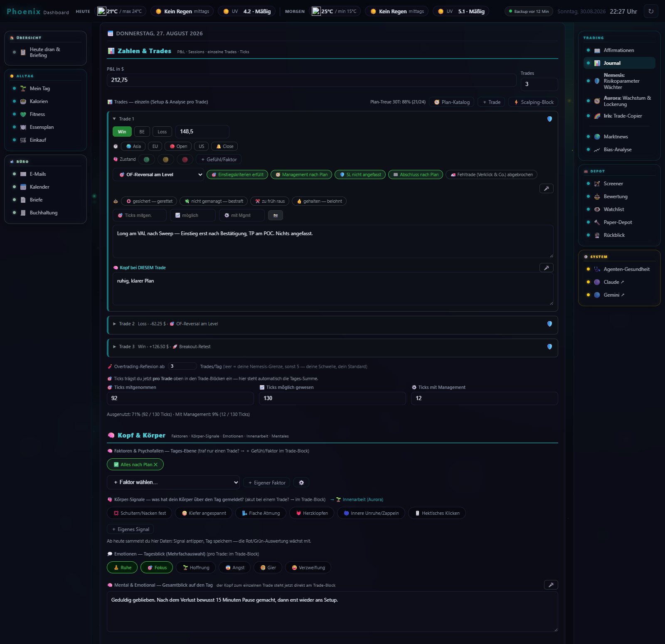Set Trade 1 result to BE
This screenshot has height=644, width=665.
pos(142,132)
